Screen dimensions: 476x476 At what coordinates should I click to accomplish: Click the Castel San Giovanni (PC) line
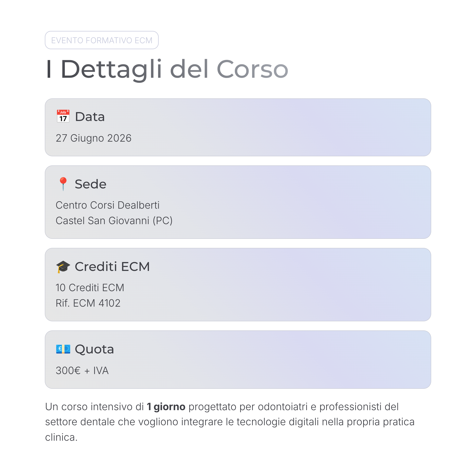click(114, 221)
